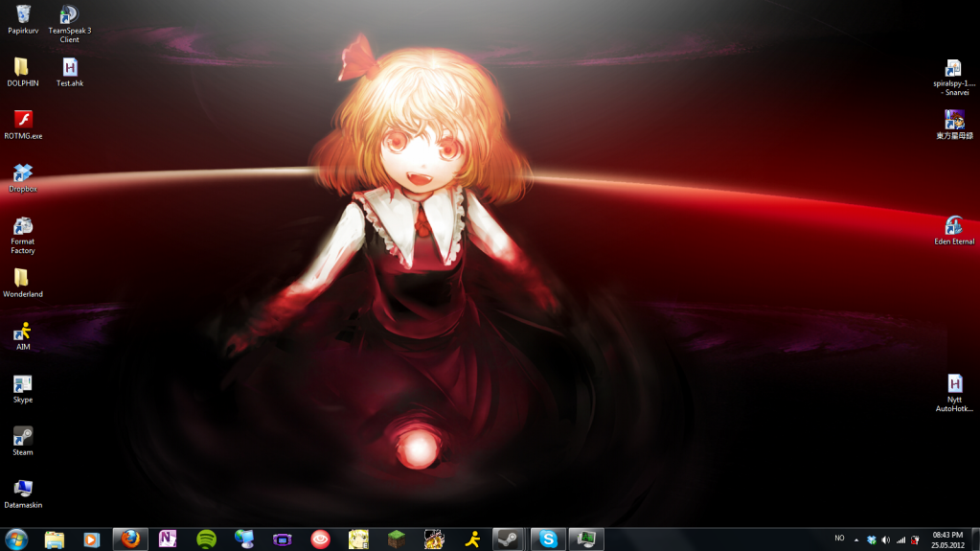Image resolution: width=980 pixels, height=551 pixels.
Task: Open Spotify from the taskbar
Action: coord(206,540)
